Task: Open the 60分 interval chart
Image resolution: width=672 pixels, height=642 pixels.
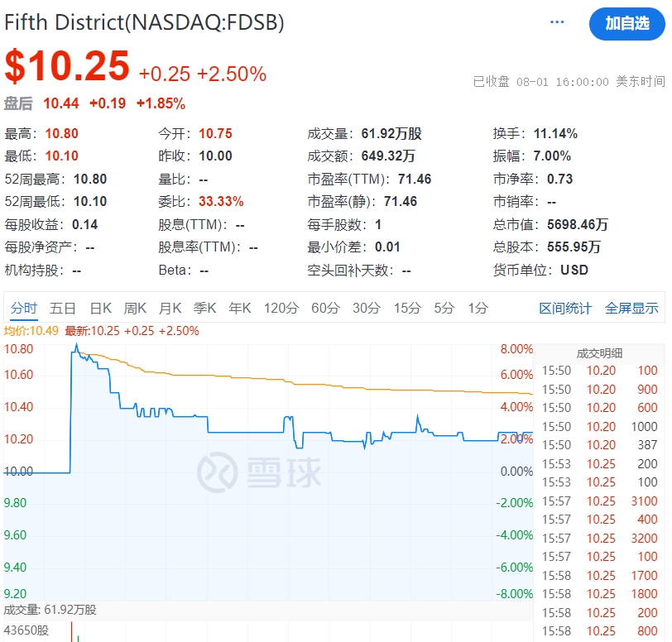Action: [x=326, y=307]
